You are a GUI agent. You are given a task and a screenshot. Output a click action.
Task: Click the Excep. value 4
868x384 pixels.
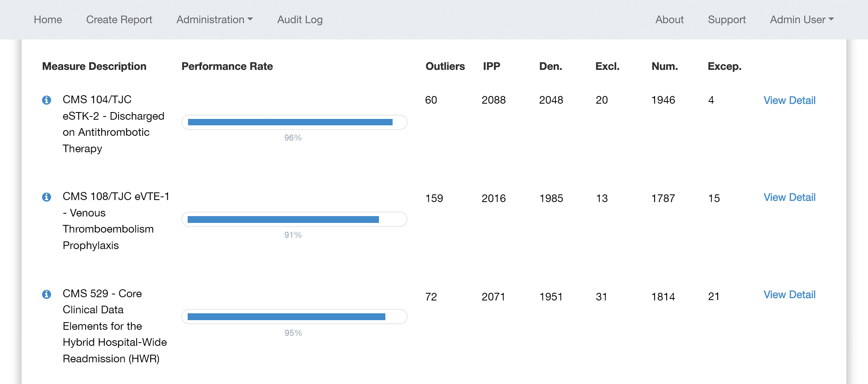click(x=711, y=100)
